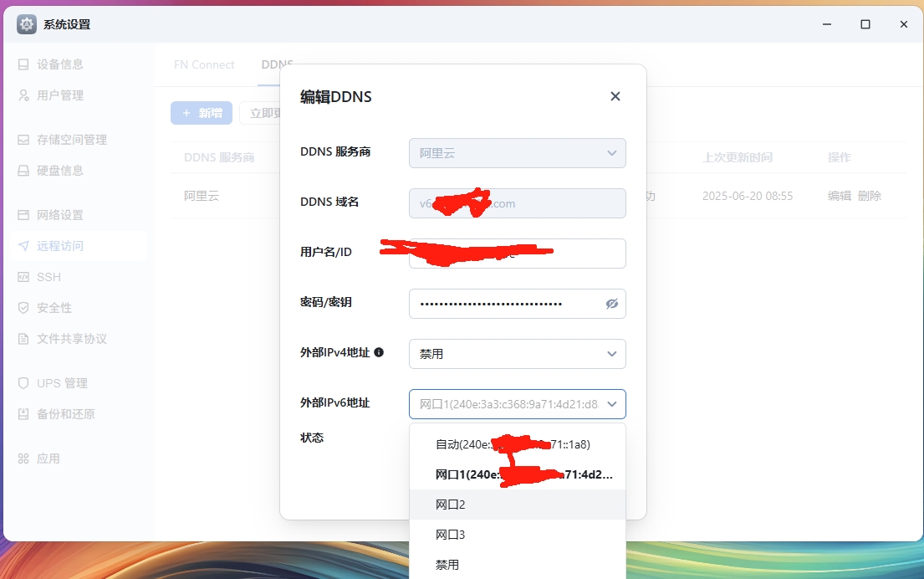
Task: Click the 备份和还原 icon
Action: pyautogui.click(x=23, y=414)
